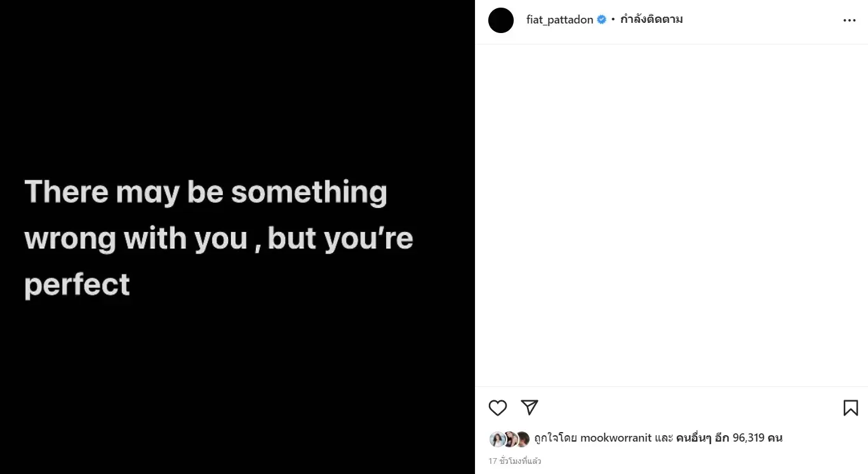The height and width of the screenshot is (474, 868).
Task: Click the empty white comments area
Action: point(671,215)
